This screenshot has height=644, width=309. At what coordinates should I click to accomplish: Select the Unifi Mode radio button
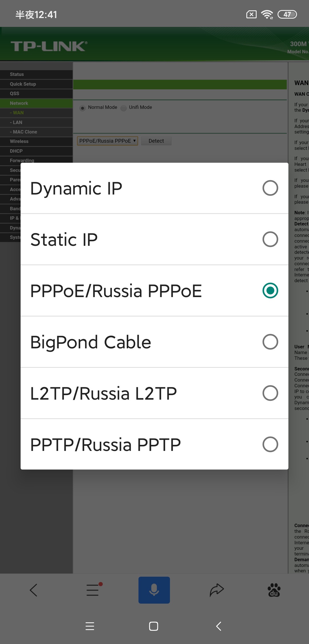pyautogui.click(x=124, y=108)
